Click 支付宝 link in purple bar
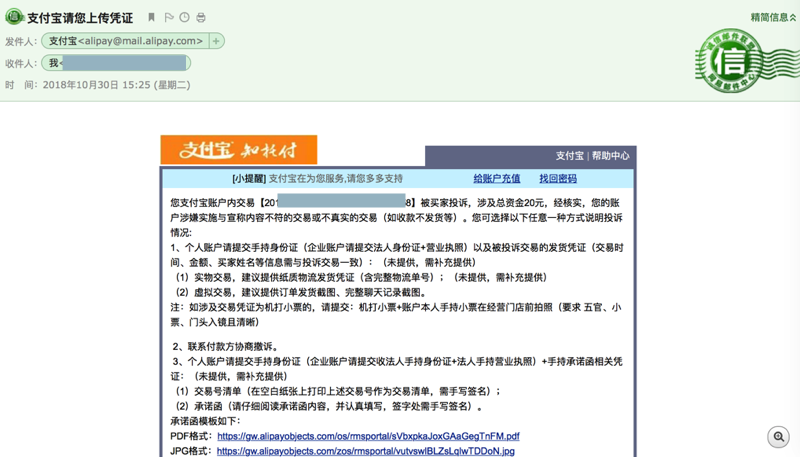This screenshot has width=800, height=457. [569, 156]
